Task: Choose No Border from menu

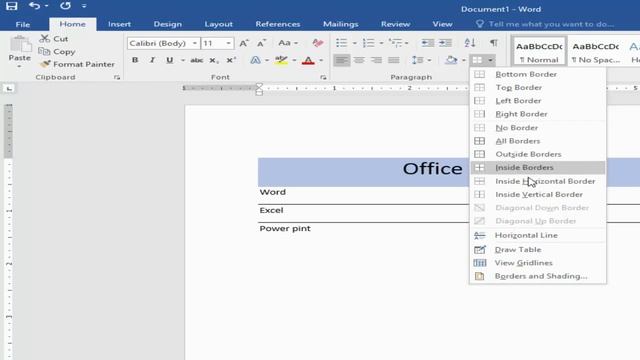Action: click(538, 128)
